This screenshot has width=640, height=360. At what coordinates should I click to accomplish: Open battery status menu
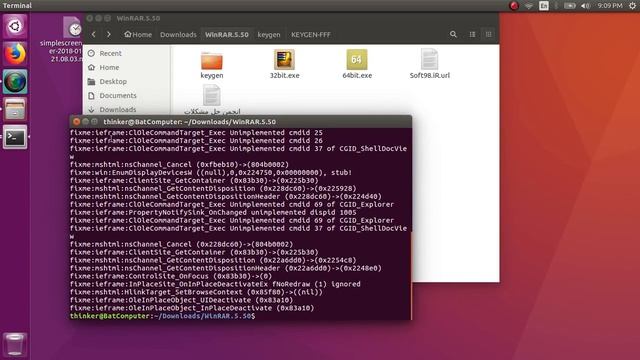(x=569, y=6)
